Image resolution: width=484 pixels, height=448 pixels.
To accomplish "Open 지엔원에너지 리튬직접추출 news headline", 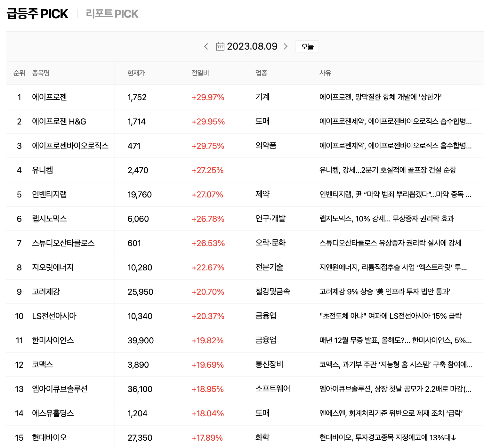I will [x=393, y=267].
